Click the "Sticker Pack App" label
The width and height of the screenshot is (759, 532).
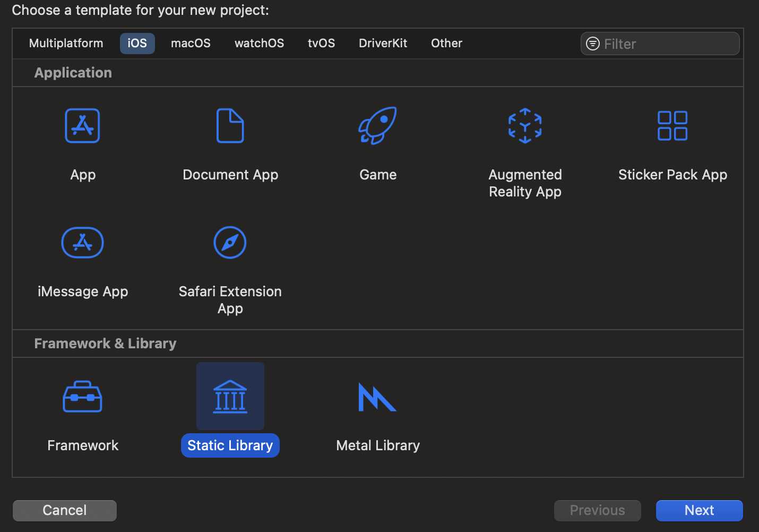click(673, 175)
